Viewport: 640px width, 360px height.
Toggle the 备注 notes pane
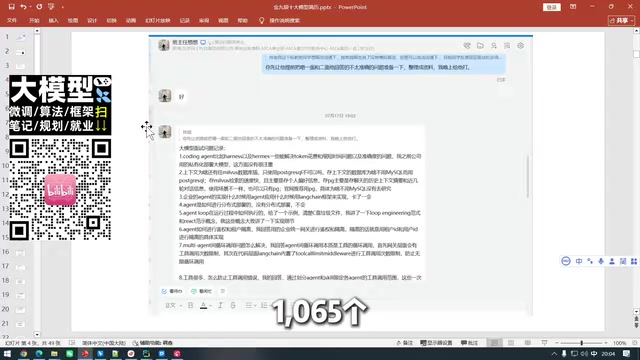(404, 343)
